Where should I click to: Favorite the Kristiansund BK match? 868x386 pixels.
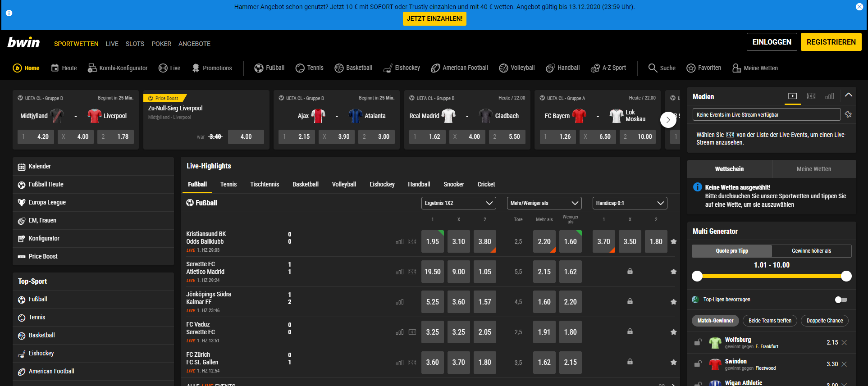pos(674,241)
